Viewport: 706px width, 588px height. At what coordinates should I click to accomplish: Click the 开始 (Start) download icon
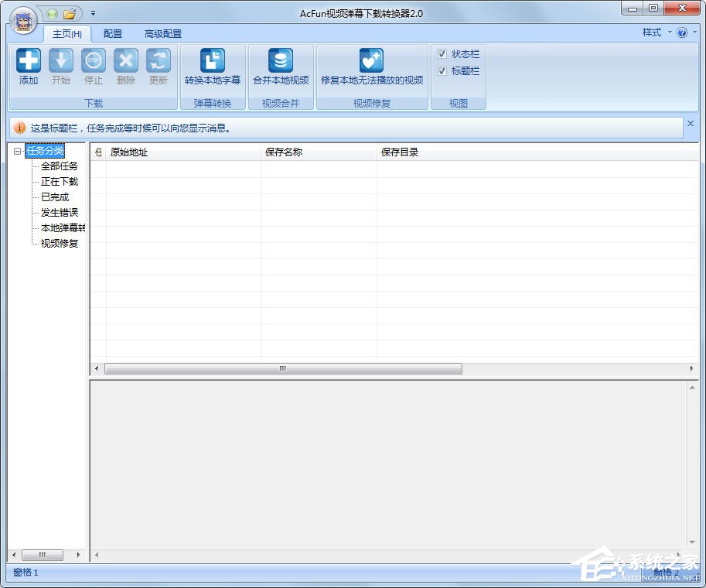coord(61,61)
